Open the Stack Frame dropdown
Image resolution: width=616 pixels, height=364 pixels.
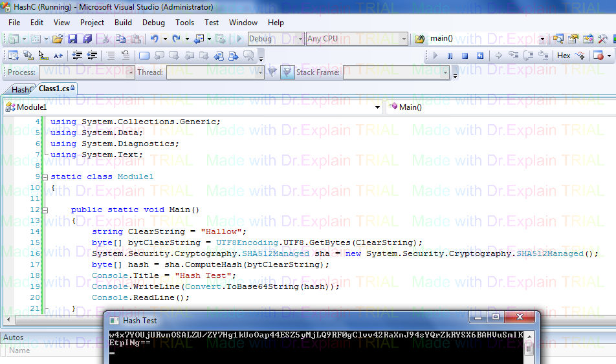point(445,72)
